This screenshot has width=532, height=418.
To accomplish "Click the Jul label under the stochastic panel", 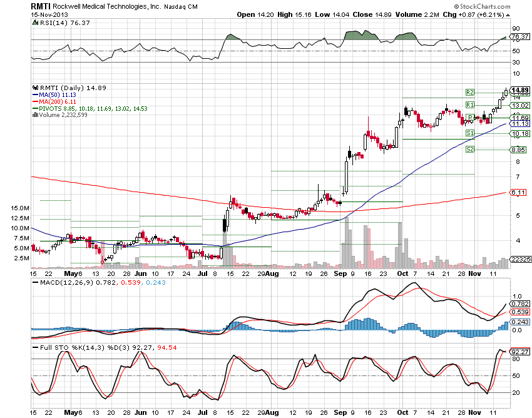I will 203,412.
